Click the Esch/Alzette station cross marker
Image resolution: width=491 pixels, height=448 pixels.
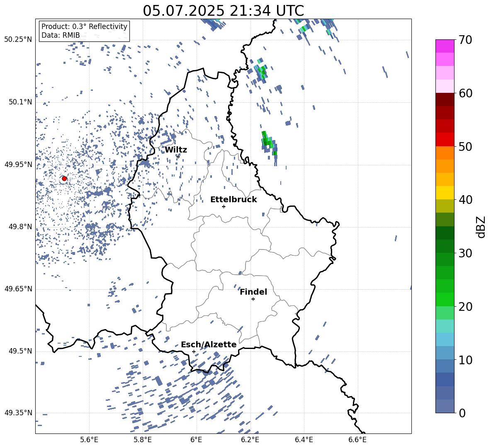194,351
